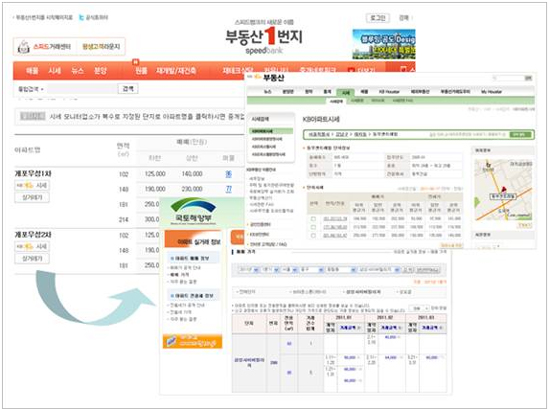Click the KB window top search button
Screen dimensions: 550x409
point(528,78)
